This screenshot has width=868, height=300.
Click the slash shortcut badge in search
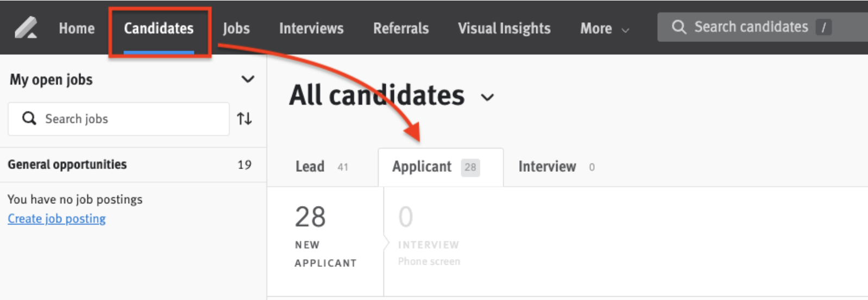click(823, 27)
